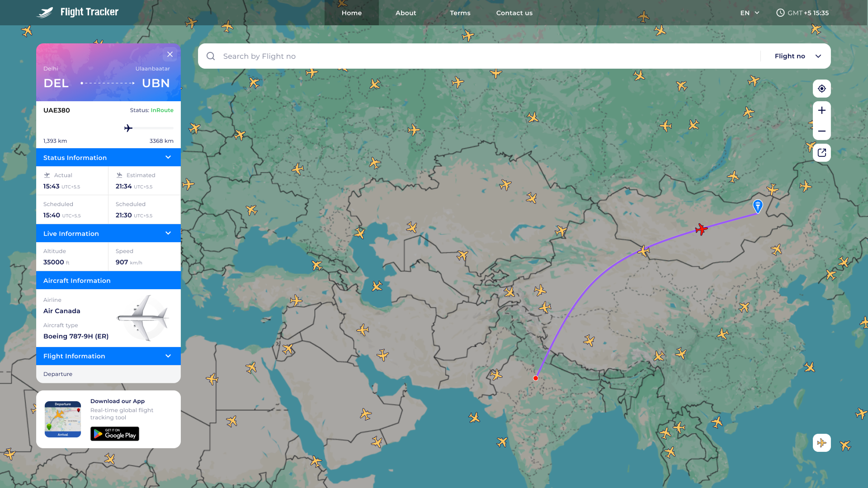Click the Get it on Google Play button
The image size is (868, 488).
115,434
